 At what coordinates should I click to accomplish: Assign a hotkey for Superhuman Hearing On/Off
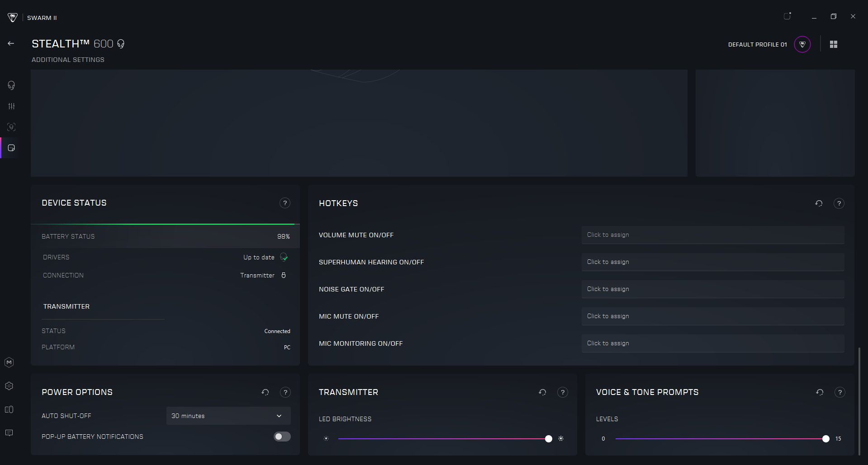coord(713,262)
